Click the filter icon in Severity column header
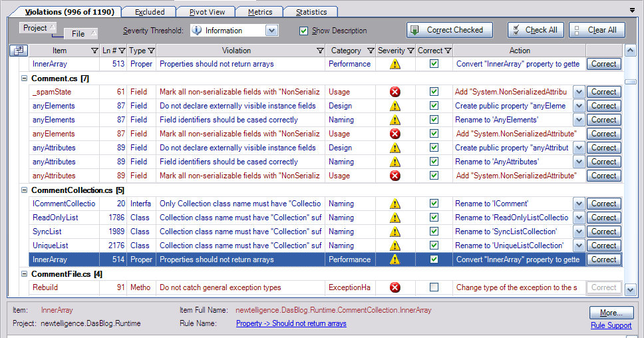The image size is (644, 338). [x=410, y=51]
